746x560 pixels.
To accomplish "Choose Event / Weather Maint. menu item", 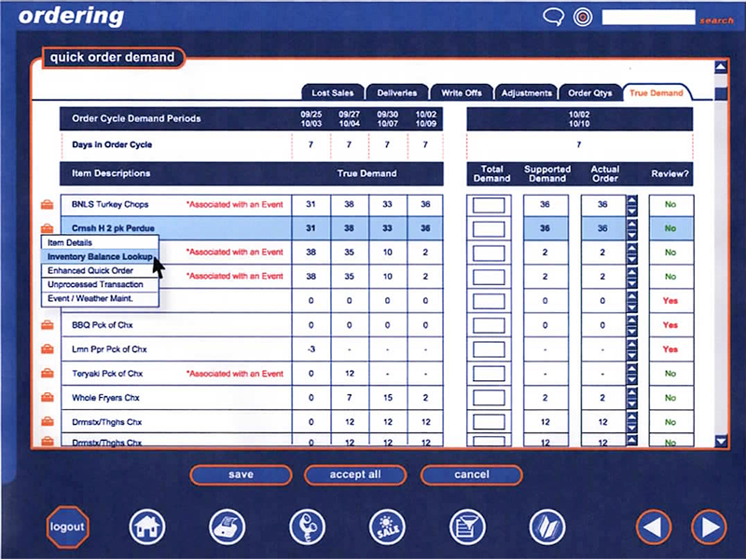I will point(100,298).
